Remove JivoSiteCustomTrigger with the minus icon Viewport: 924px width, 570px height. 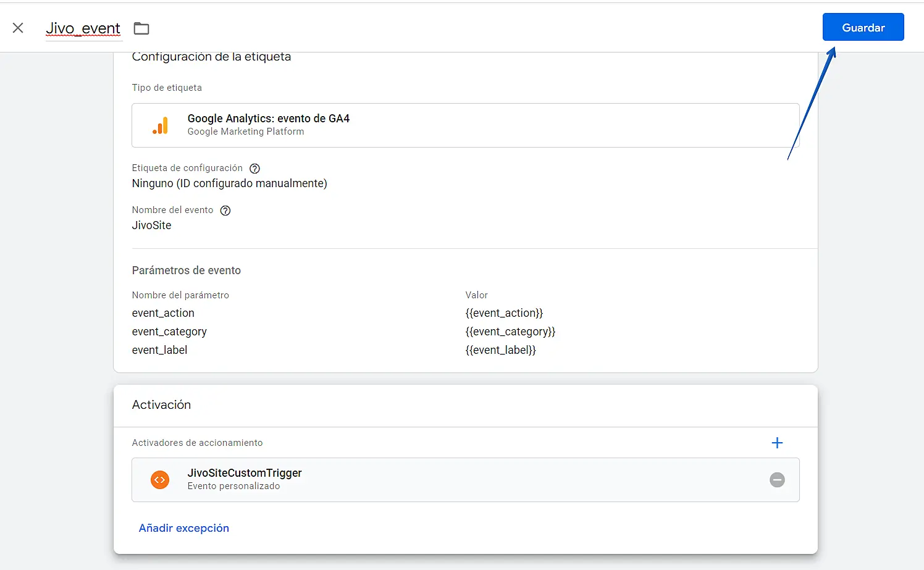pos(777,480)
